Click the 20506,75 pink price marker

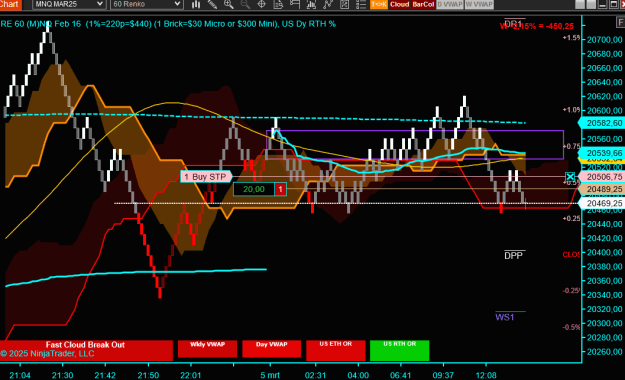tap(602, 177)
